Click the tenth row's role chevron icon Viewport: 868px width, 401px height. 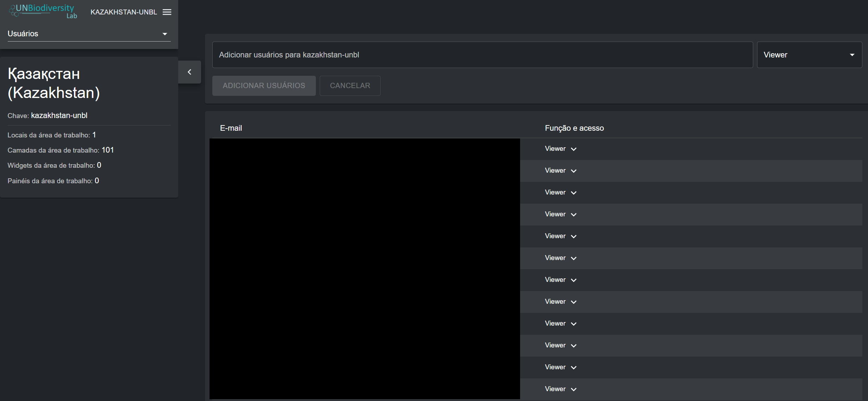tap(574, 346)
